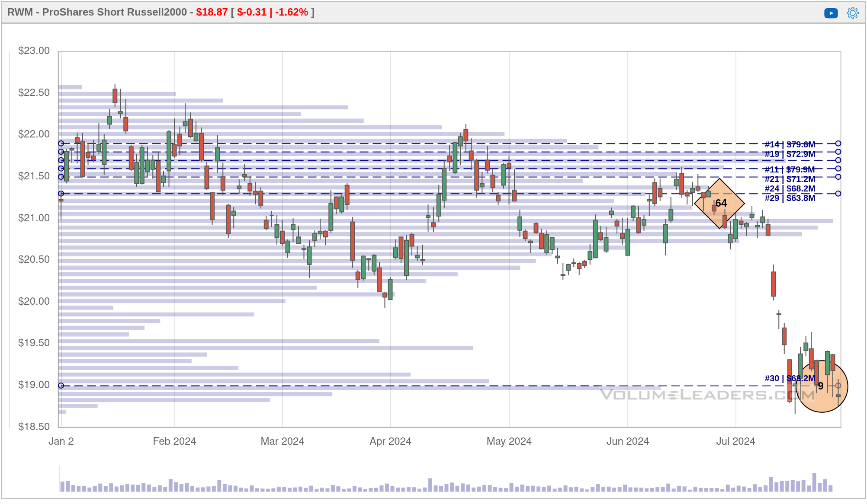867x504 pixels.
Task: Click the $18.50 price axis label
Action: 34,427
